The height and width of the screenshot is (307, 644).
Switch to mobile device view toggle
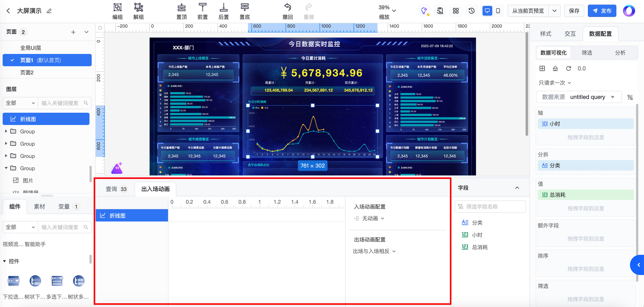498,11
